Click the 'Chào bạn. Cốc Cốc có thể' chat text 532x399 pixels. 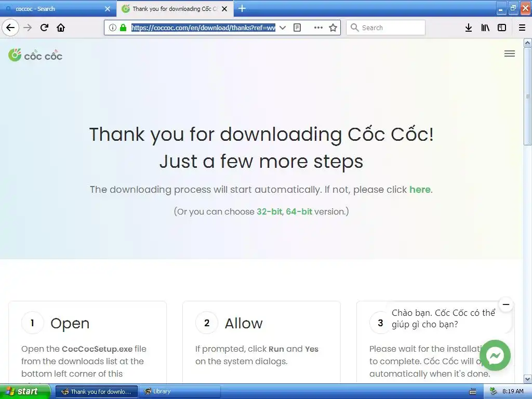pyautogui.click(x=444, y=313)
